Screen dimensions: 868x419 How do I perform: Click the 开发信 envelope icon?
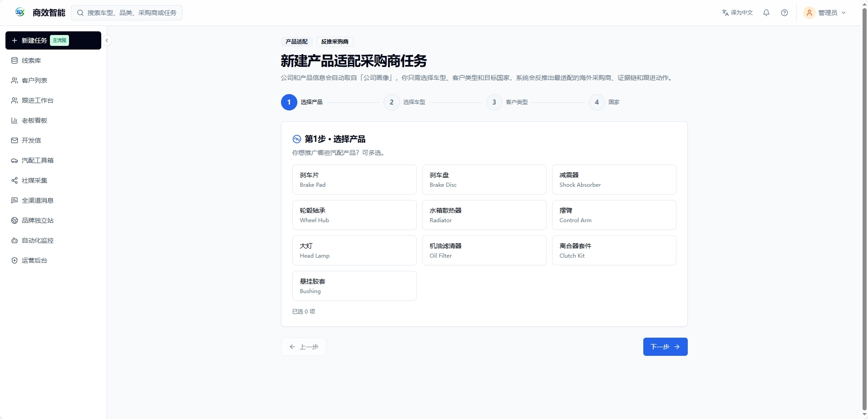15,140
